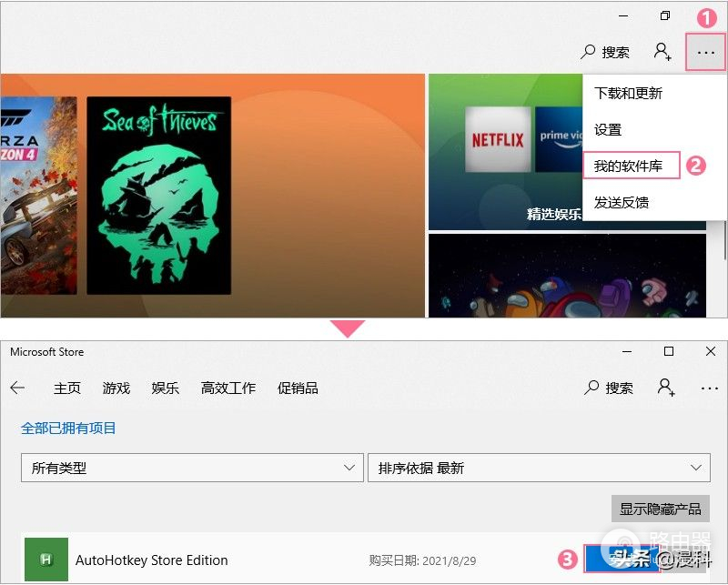The height and width of the screenshot is (585, 728).
Task: Click the account sign-in icon in top window
Action: pyautogui.click(x=662, y=52)
